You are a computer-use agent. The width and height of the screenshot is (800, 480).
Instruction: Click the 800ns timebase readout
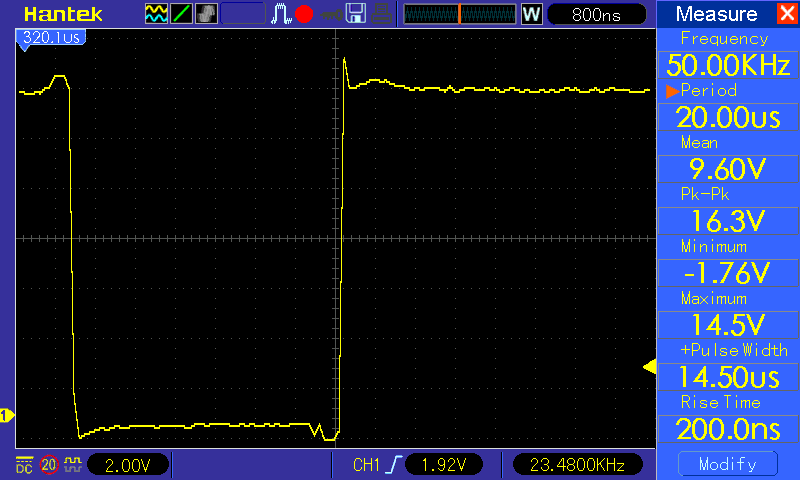coord(596,14)
